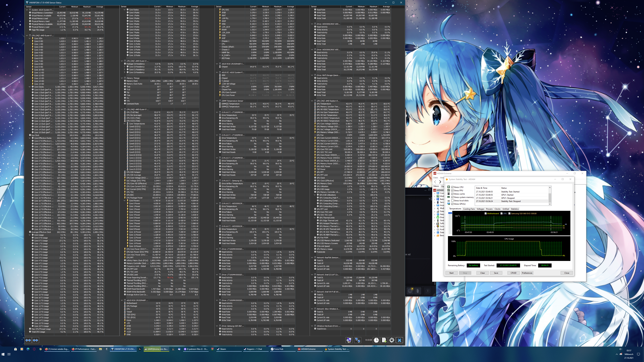
Task: Collapse GPU Thermal Limits group
Action: [x=315, y=218]
